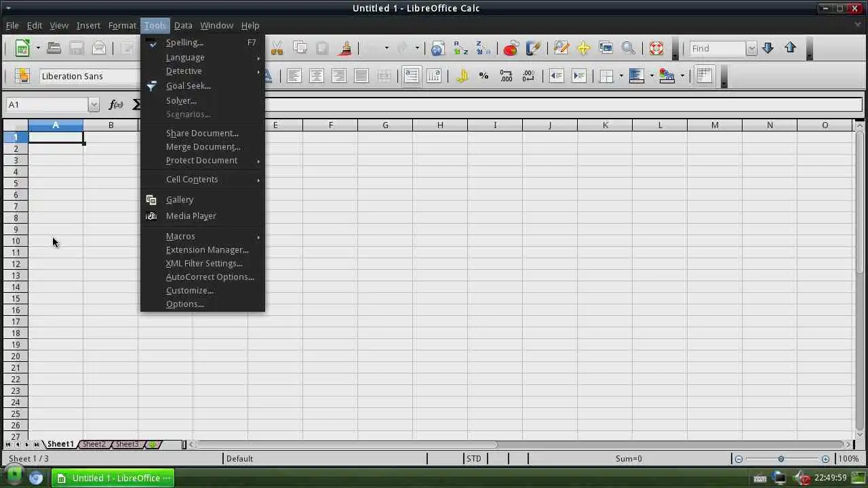Click the Delete Decimal Place icon

(528, 76)
